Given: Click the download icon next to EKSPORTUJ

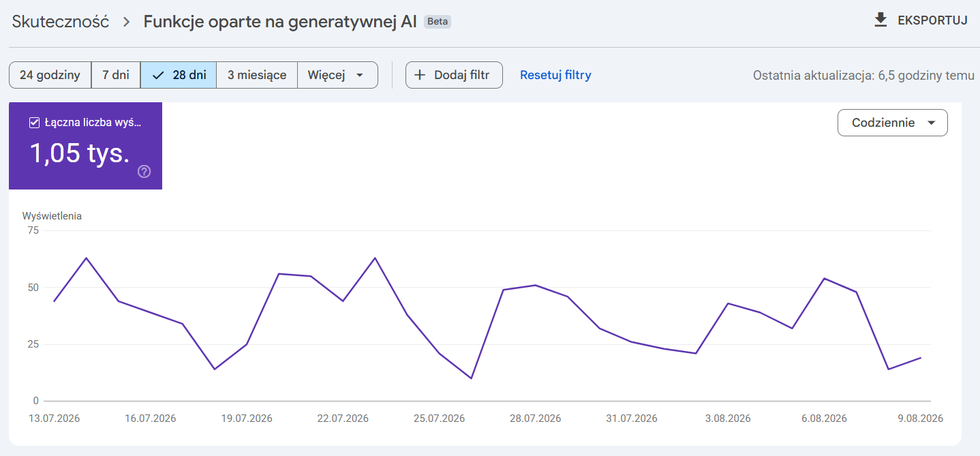Looking at the screenshot, I should [881, 20].
